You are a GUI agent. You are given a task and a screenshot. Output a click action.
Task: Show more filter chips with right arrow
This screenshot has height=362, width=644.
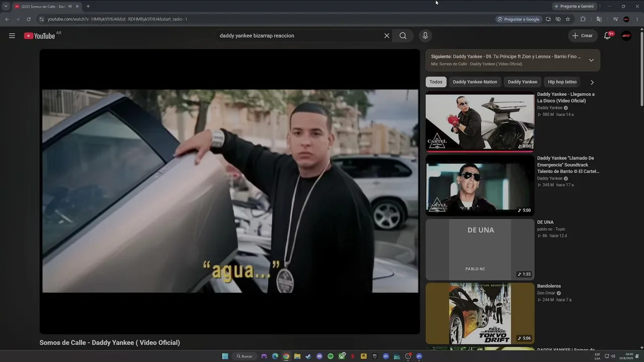[592, 82]
